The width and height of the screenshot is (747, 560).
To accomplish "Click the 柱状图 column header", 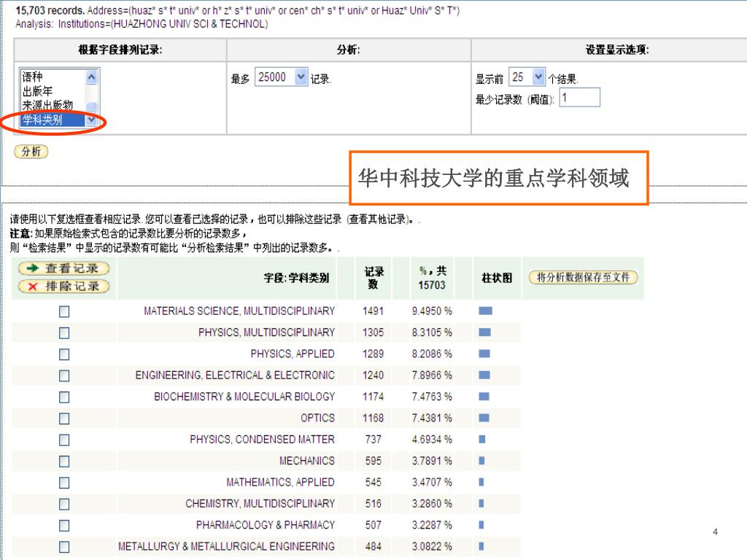I will [497, 278].
